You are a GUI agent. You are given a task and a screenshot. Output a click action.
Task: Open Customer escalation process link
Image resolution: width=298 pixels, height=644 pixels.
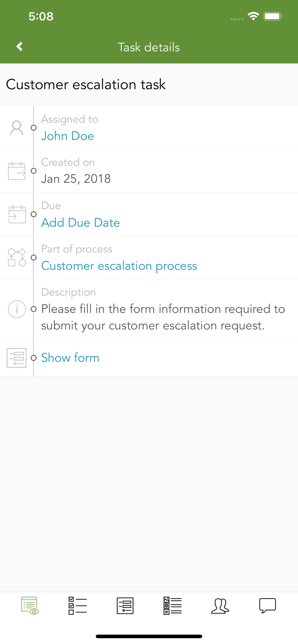[119, 266]
